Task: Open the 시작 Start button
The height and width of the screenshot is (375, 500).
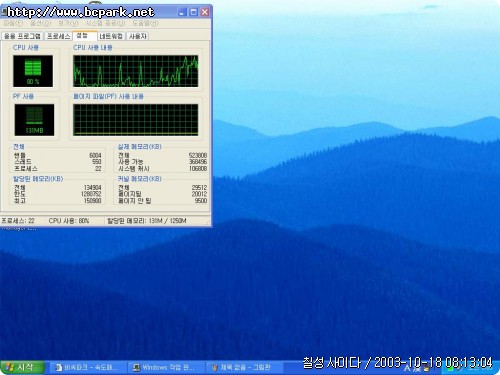Action: tap(22, 367)
